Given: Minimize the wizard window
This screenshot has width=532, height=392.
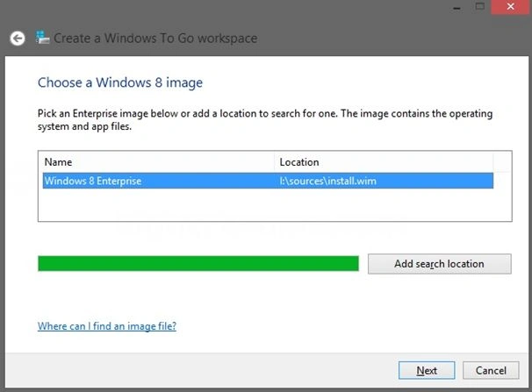Looking at the screenshot, I should (457, 8).
